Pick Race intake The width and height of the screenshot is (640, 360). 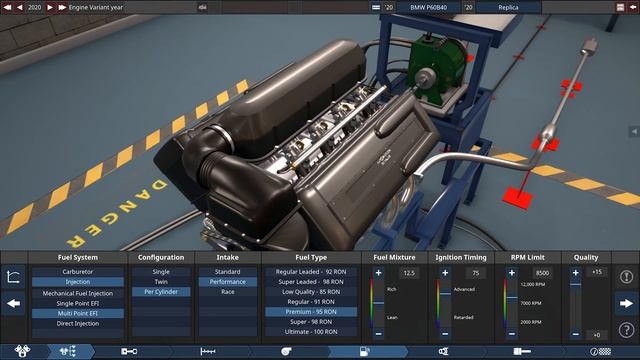tap(227, 291)
